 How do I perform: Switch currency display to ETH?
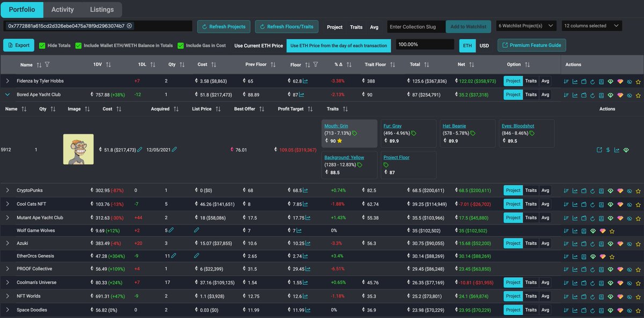coord(467,46)
